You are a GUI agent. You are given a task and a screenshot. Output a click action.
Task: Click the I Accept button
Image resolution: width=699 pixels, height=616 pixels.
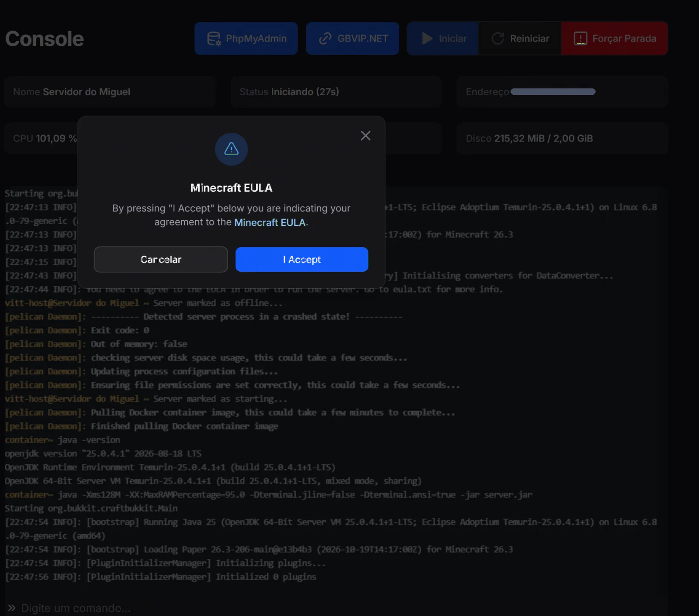coord(301,260)
